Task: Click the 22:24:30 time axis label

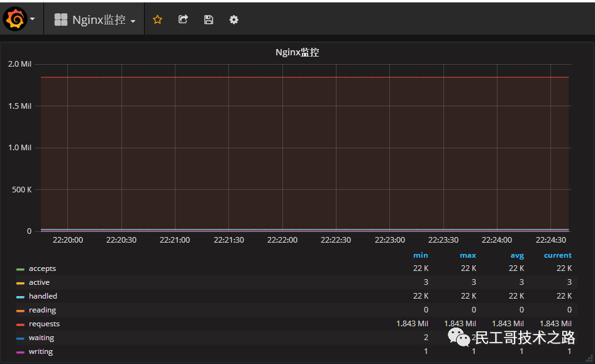Action: tap(550, 240)
